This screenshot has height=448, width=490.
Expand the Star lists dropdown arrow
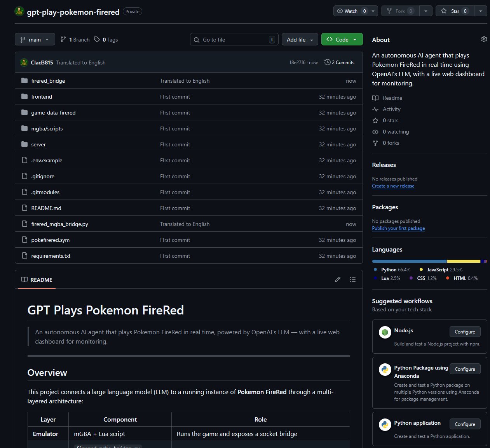[481, 11]
